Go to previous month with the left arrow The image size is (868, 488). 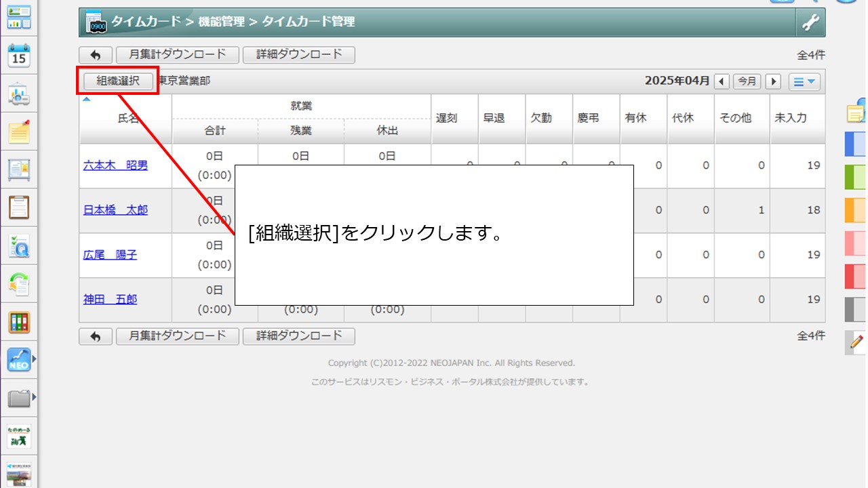point(722,81)
